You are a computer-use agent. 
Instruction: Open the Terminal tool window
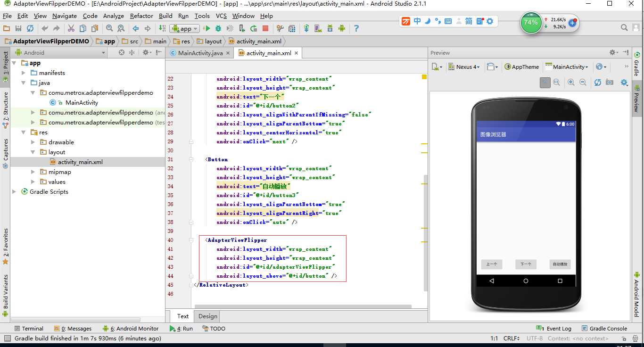[x=29, y=329]
